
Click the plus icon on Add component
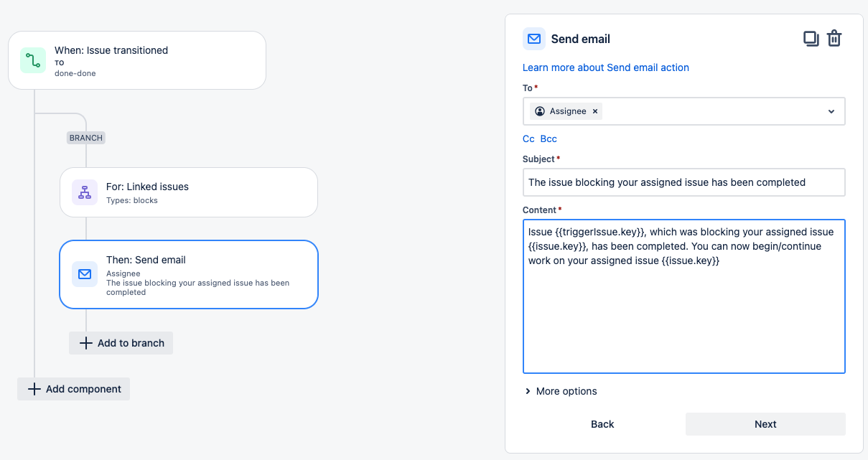pos(34,389)
